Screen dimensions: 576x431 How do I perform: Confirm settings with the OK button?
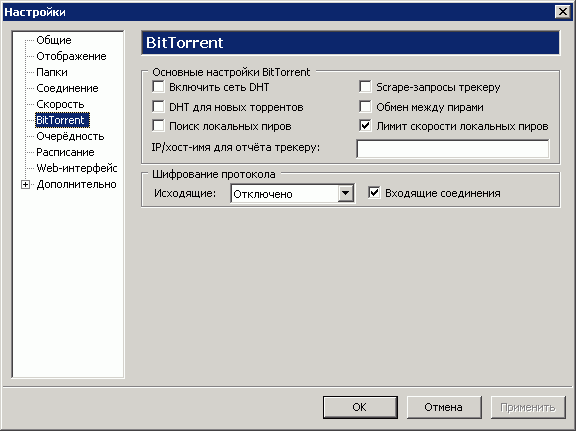pos(360,407)
